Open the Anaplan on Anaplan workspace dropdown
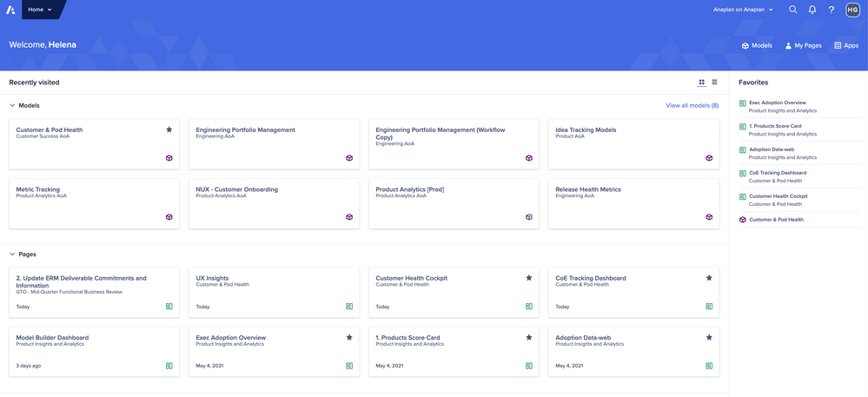 click(744, 10)
